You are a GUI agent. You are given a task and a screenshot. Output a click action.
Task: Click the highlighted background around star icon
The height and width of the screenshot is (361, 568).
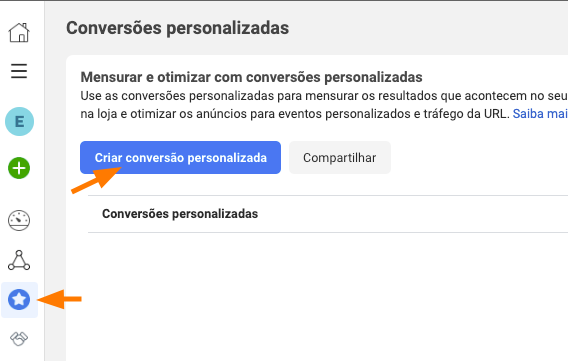[x=20, y=300]
